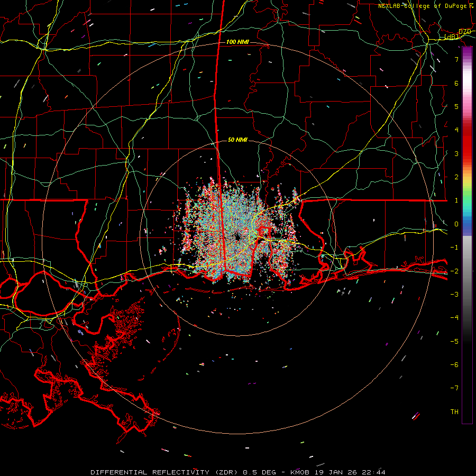Select the "2" tick label on the color scale
The height and width of the screenshot is (476, 476).
[x=456, y=177]
